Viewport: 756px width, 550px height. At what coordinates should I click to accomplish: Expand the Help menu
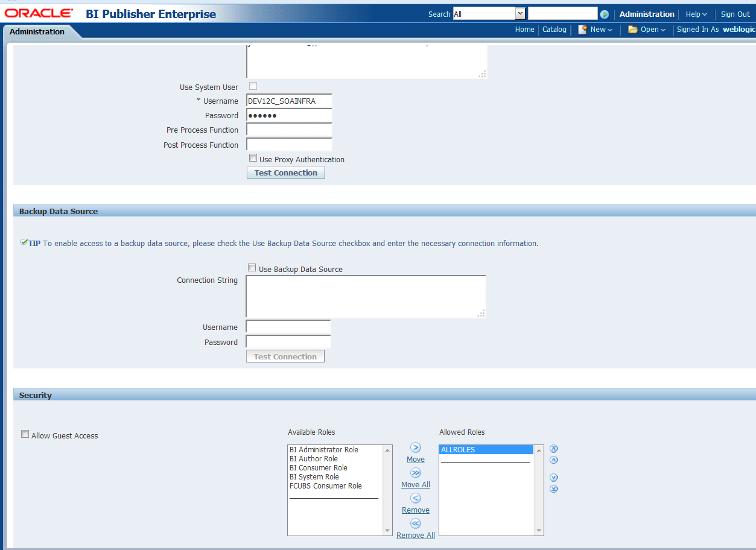click(x=696, y=14)
